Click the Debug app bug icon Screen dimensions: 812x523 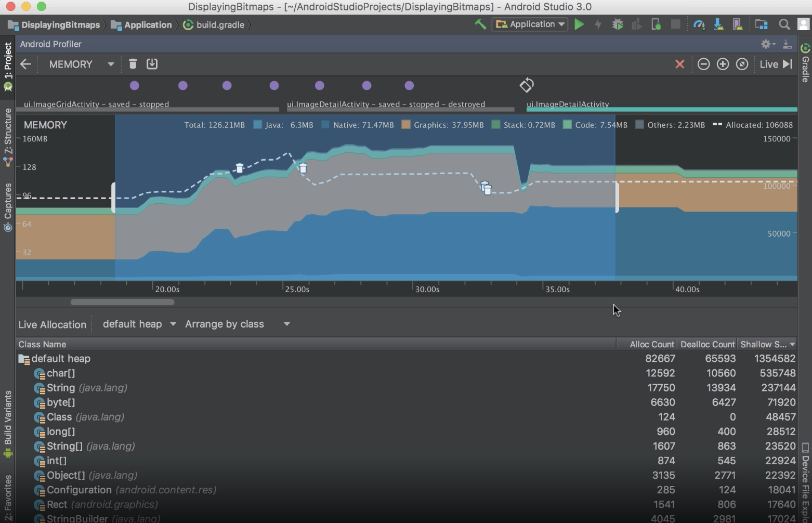coord(618,24)
